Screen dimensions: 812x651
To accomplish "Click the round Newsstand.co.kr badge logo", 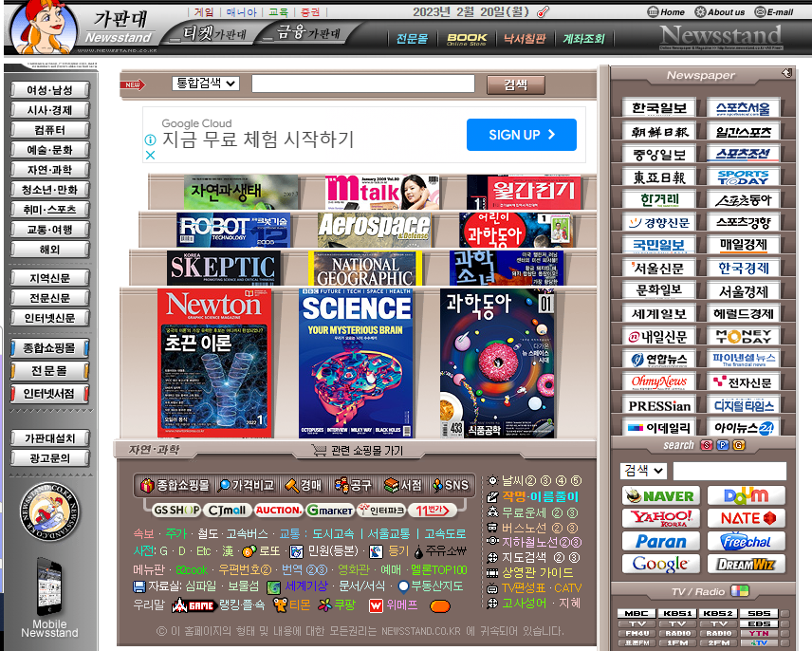I will [x=49, y=512].
